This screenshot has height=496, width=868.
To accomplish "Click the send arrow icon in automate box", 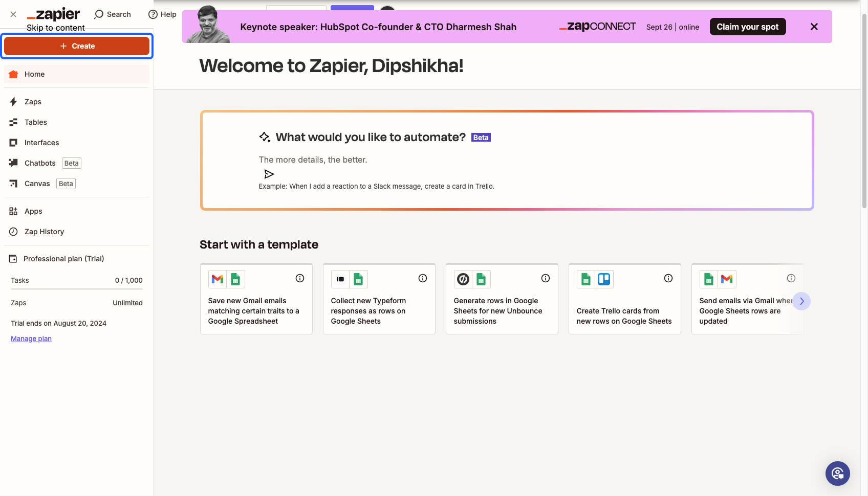I will 269,174.
